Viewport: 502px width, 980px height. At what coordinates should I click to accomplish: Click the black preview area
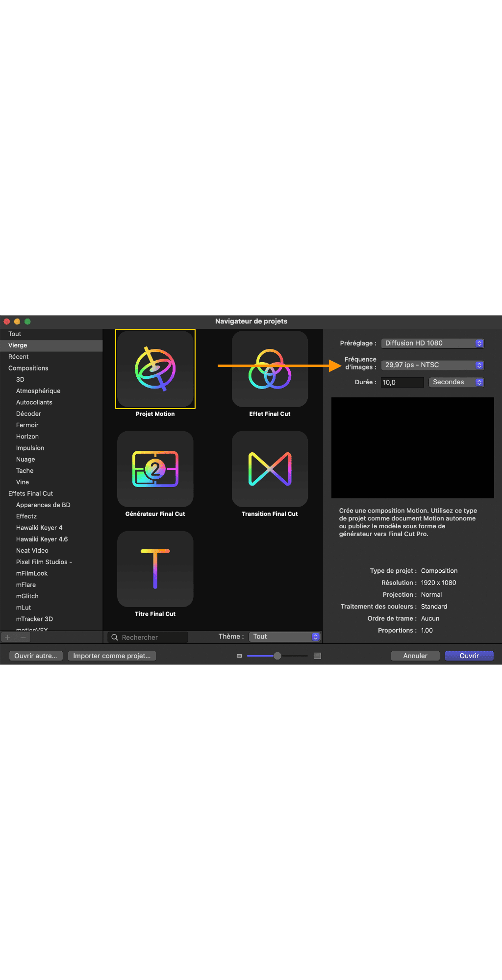tap(413, 448)
